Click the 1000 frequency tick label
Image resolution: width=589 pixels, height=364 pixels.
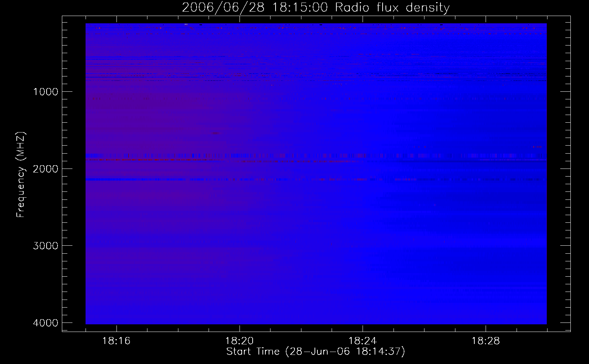pos(46,92)
